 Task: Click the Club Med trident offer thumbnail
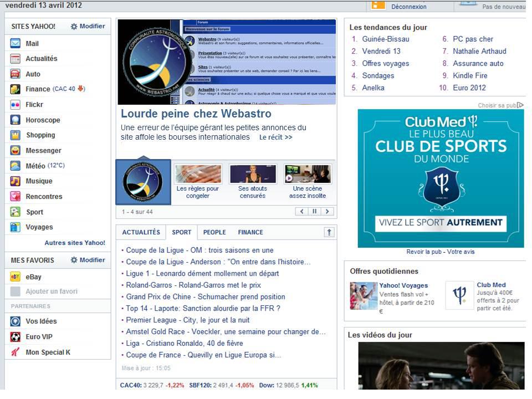459,295
